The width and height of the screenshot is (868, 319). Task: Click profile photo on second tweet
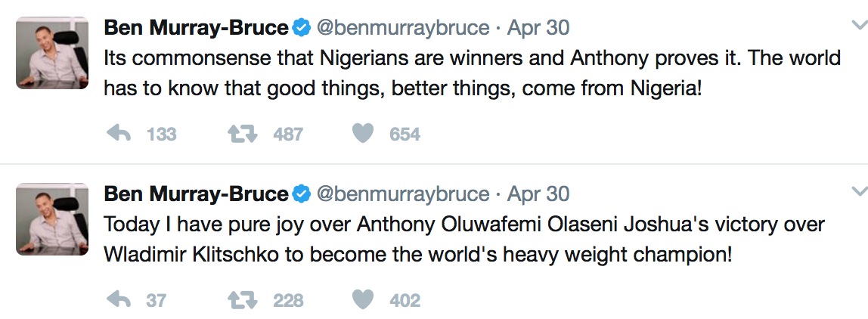pos(52,218)
